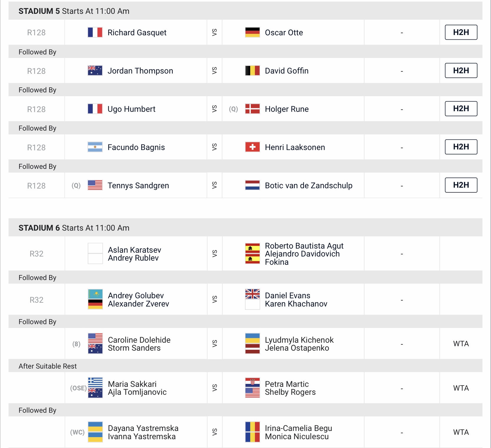The image size is (491, 448).
Task: Click the Danish flag beside Holger Rune
Action: 252,109
